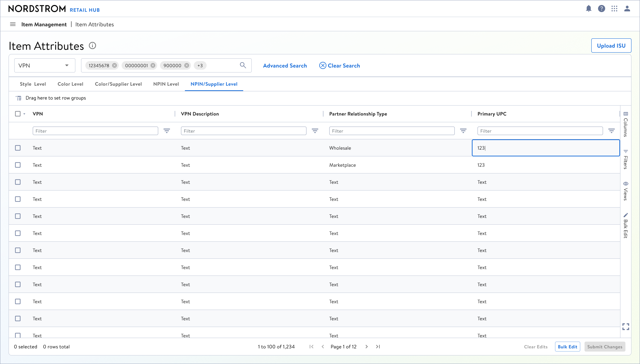Open the apps grid launcher icon

point(614,9)
